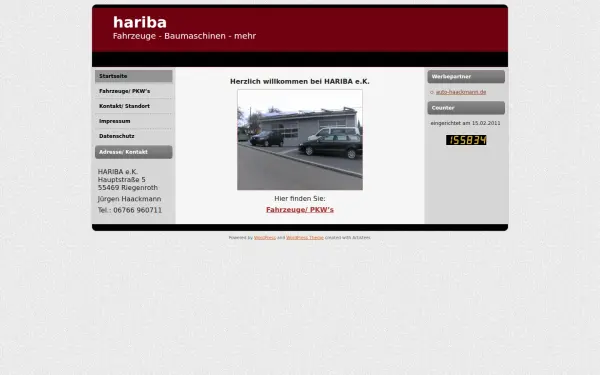Select the text Hier finden Sie:
Screen dimensions: 600x375
(300, 199)
